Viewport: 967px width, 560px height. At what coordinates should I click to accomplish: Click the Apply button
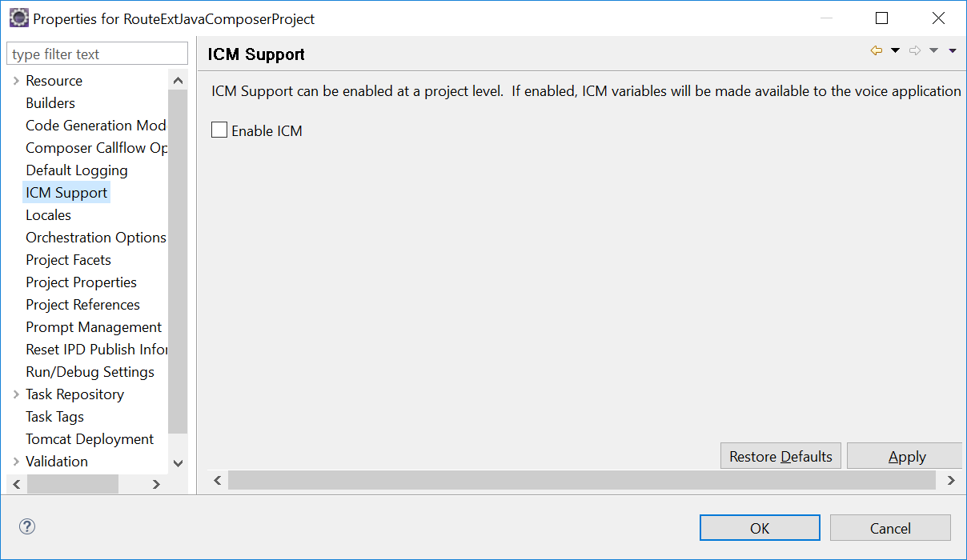coord(906,456)
